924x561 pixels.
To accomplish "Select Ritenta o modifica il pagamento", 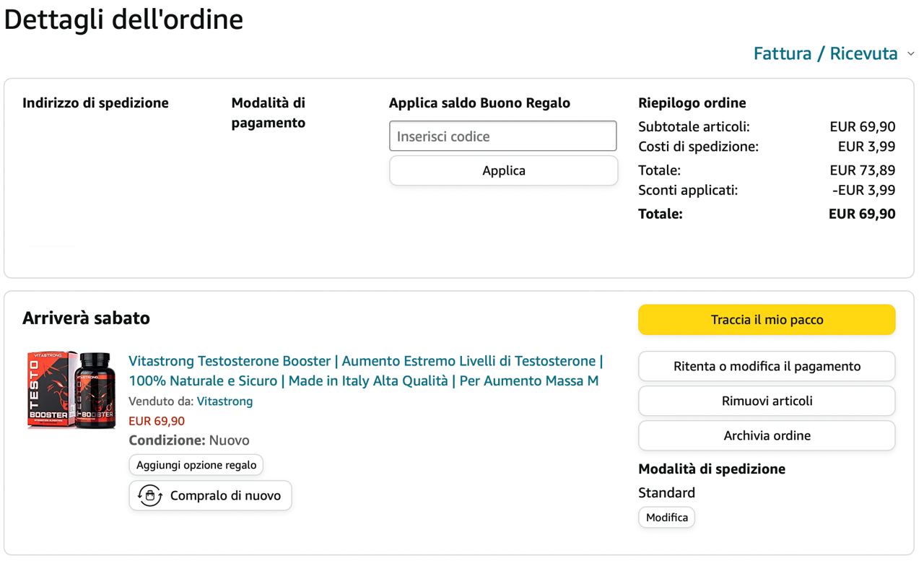I will [767, 366].
